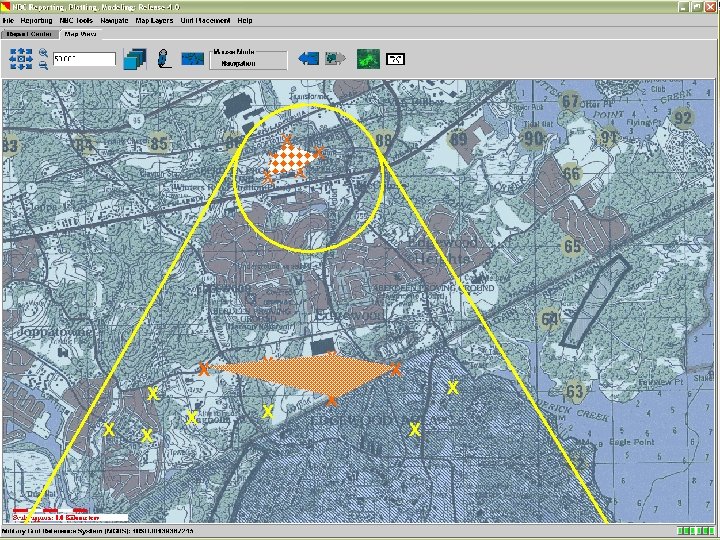This screenshot has width=720, height=540.
Task: Open the Reporting menu
Action: [36, 21]
